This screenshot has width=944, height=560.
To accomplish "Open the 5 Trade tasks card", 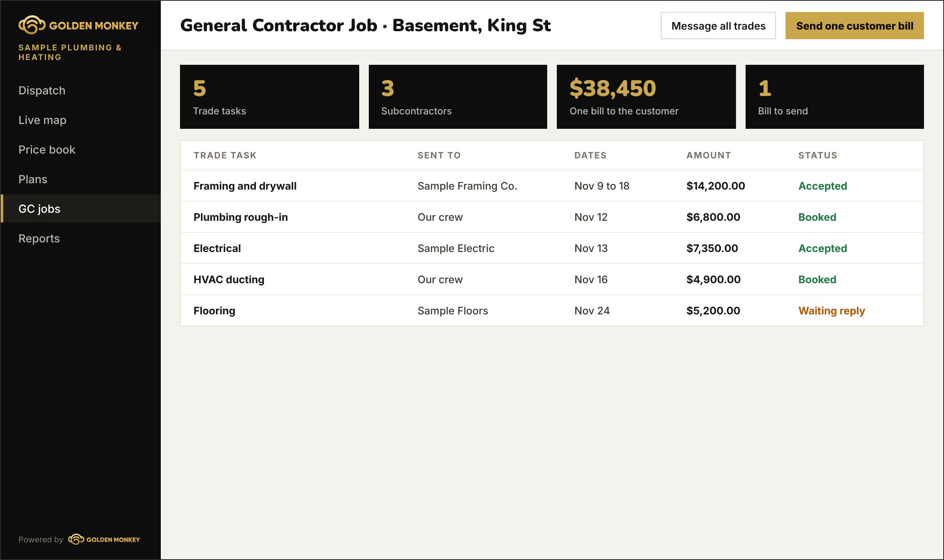I will pyautogui.click(x=270, y=97).
